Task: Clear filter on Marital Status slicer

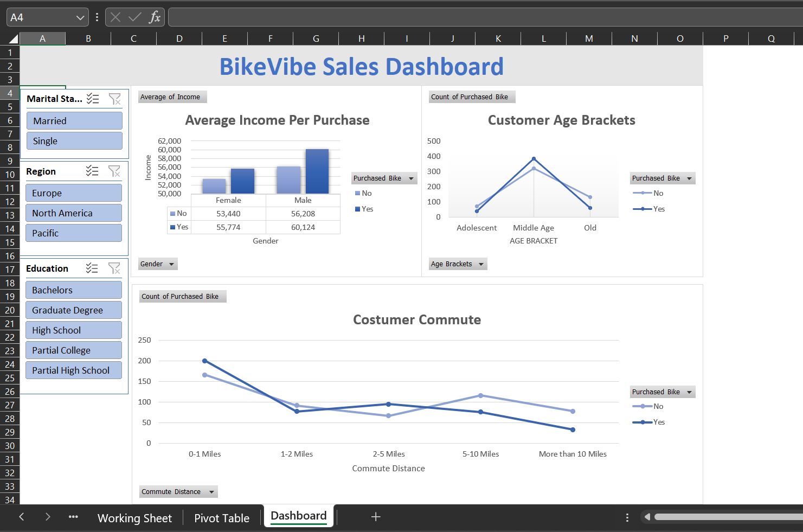Action: tap(114, 99)
